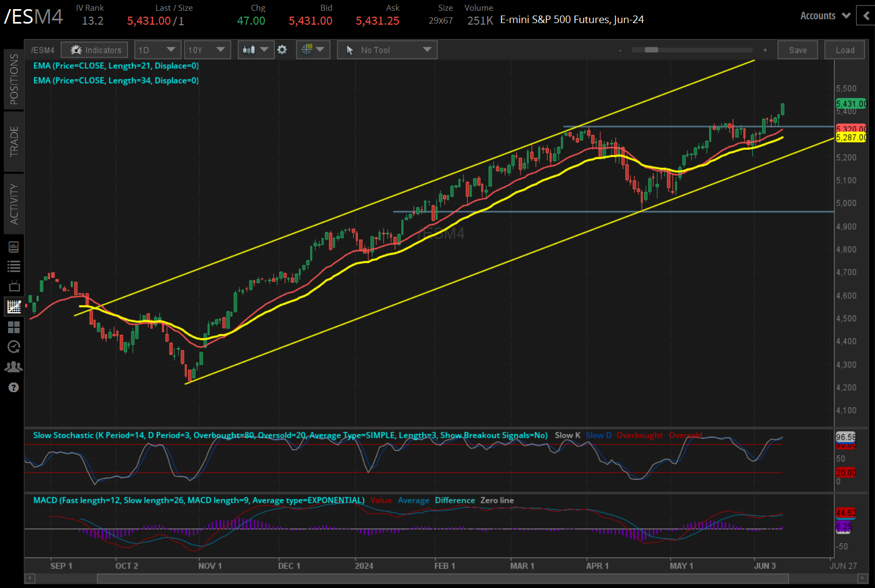Open the No Tool drawing dropdown
875x588 pixels.
(387, 49)
